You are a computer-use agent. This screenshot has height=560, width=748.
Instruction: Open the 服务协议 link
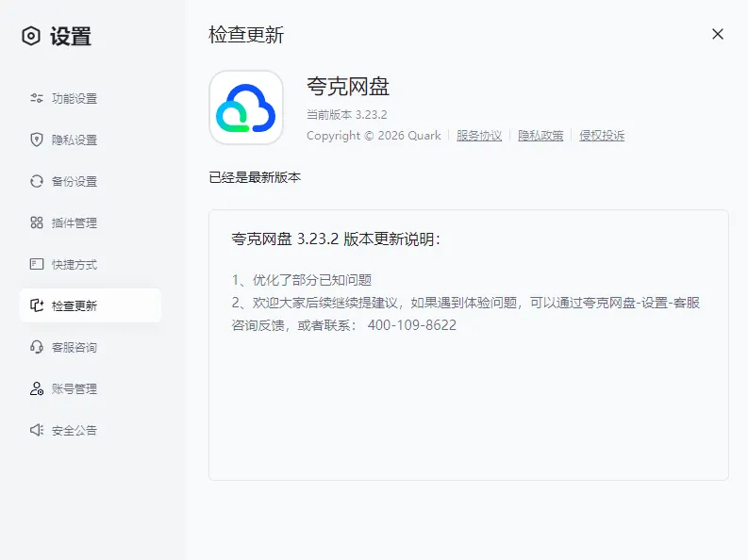click(479, 136)
